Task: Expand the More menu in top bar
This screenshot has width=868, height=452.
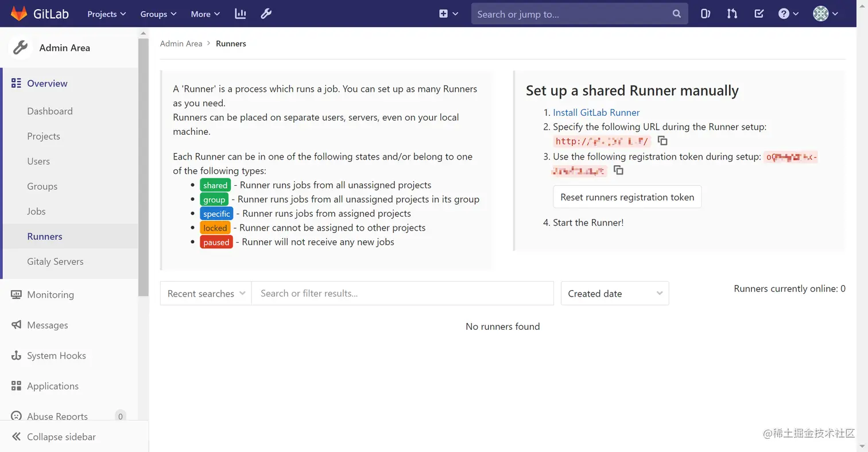Action: click(x=206, y=14)
